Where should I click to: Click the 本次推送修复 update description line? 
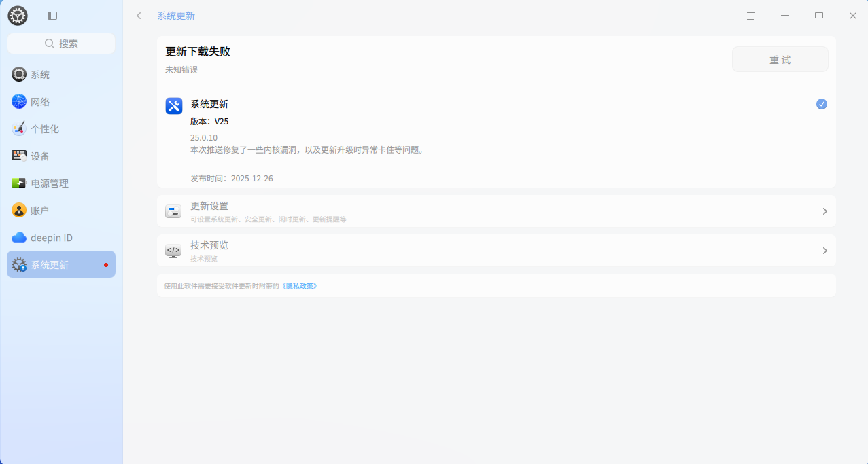click(307, 150)
